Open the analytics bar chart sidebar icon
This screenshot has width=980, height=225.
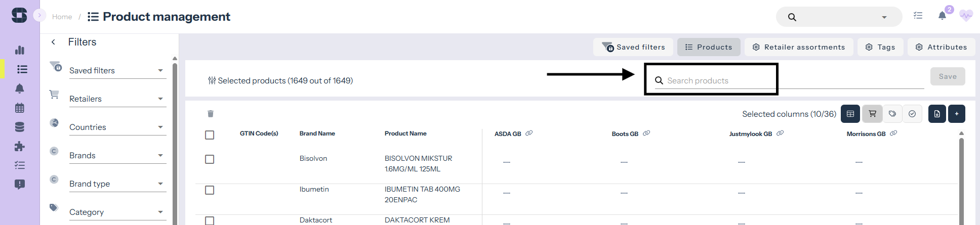pos(20,50)
